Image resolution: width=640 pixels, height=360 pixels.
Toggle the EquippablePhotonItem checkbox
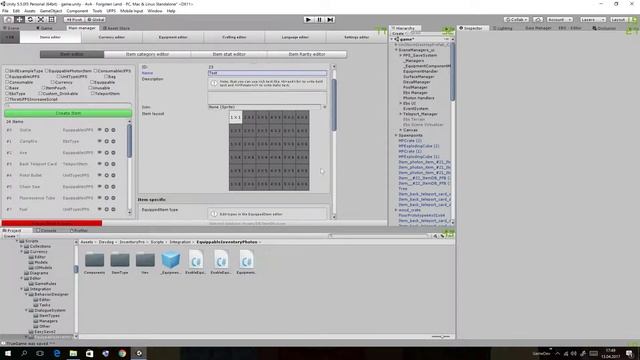click(x=47, y=71)
